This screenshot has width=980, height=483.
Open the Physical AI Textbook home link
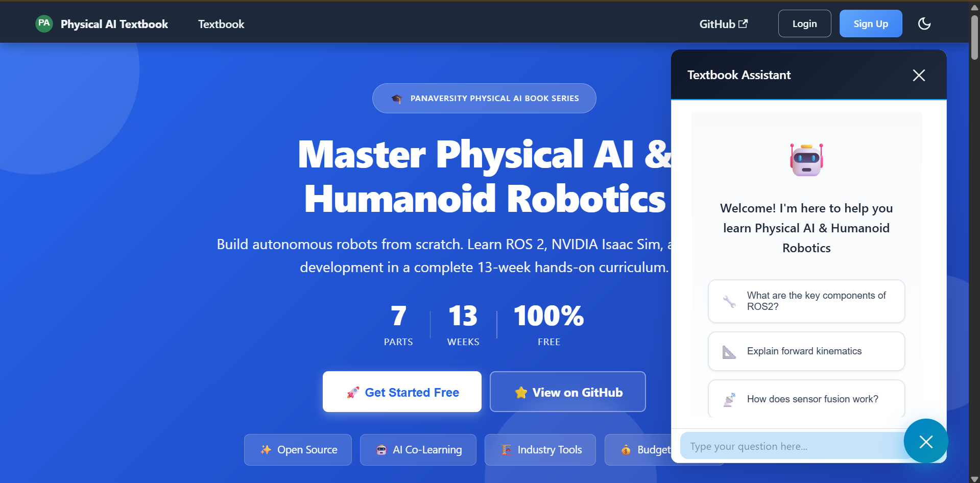[102, 24]
